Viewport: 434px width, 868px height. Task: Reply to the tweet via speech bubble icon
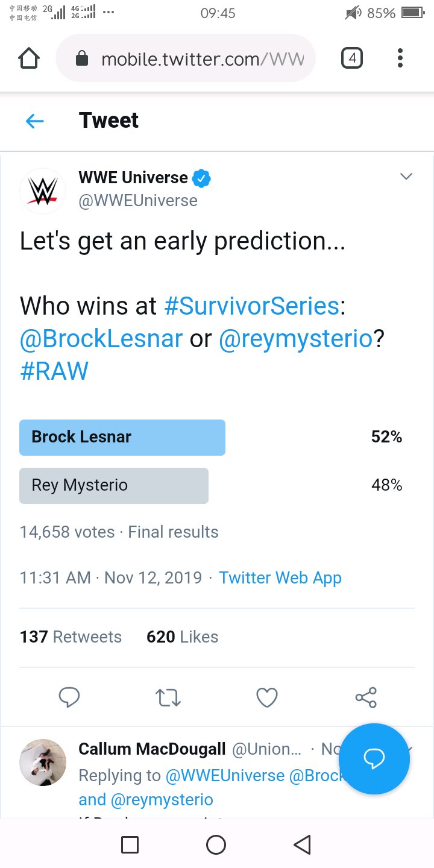(69, 697)
